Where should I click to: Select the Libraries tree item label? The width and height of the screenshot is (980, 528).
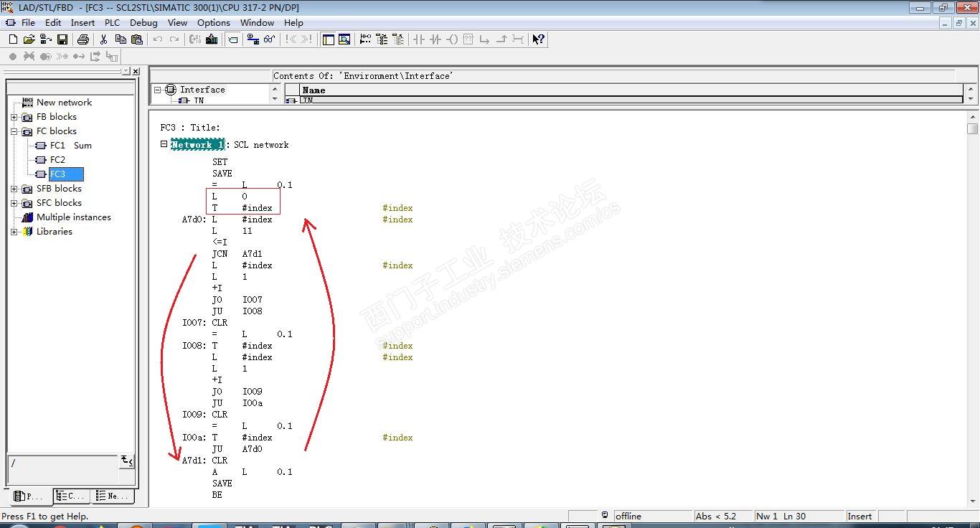[55, 232]
